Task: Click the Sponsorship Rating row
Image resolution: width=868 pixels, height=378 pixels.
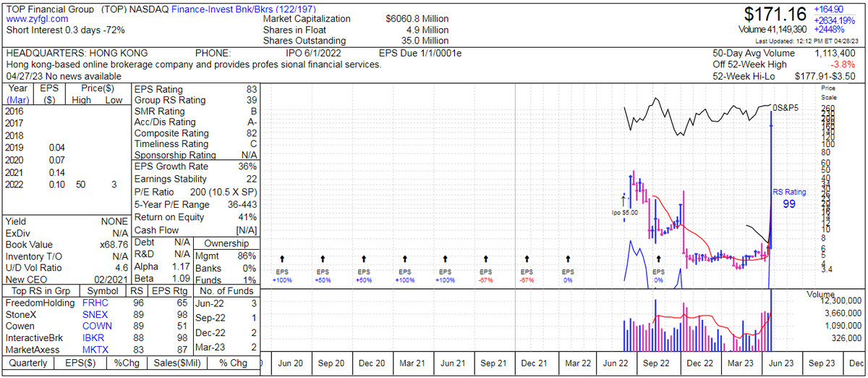Action: click(195, 155)
